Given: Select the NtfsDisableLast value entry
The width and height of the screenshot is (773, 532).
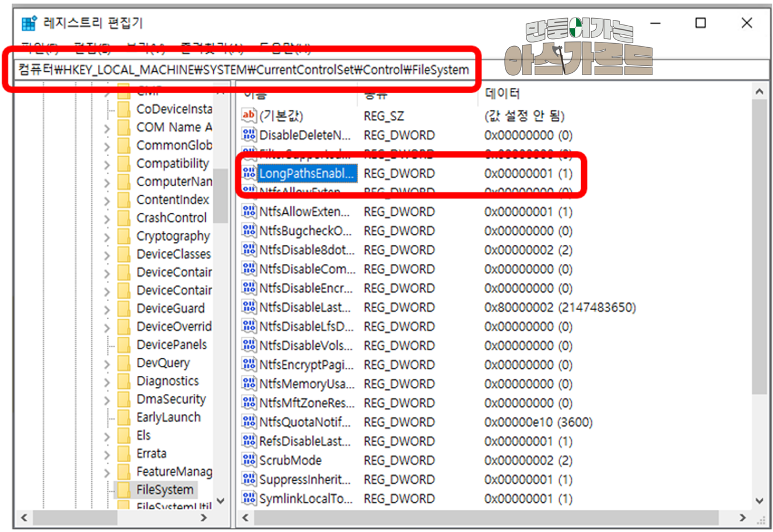Looking at the screenshot, I should pos(305,307).
